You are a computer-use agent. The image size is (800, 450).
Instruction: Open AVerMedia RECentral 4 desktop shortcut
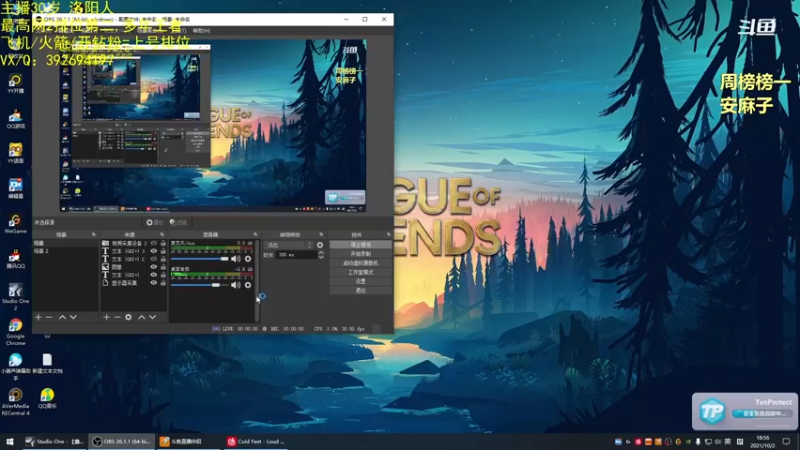(x=15, y=402)
